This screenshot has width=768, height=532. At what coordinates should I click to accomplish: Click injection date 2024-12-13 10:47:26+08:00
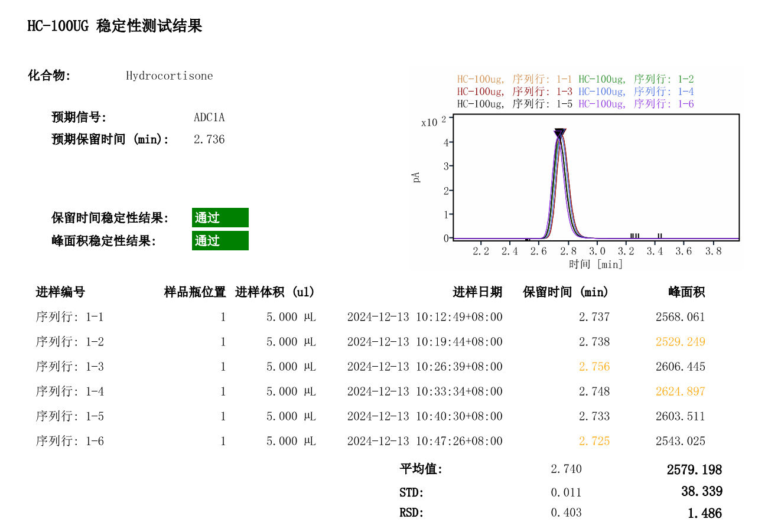[x=425, y=441]
